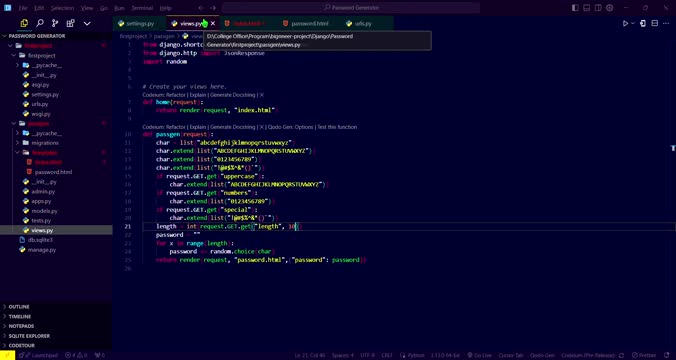Toggle the bottom panel layout icon
Screen dimensions: 676x360
(587, 8)
